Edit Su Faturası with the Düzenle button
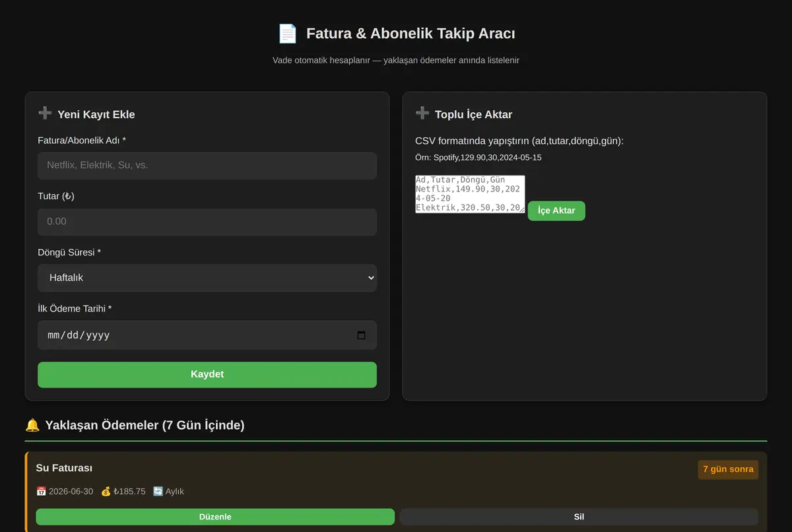792x532 pixels. tap(215, 517)
